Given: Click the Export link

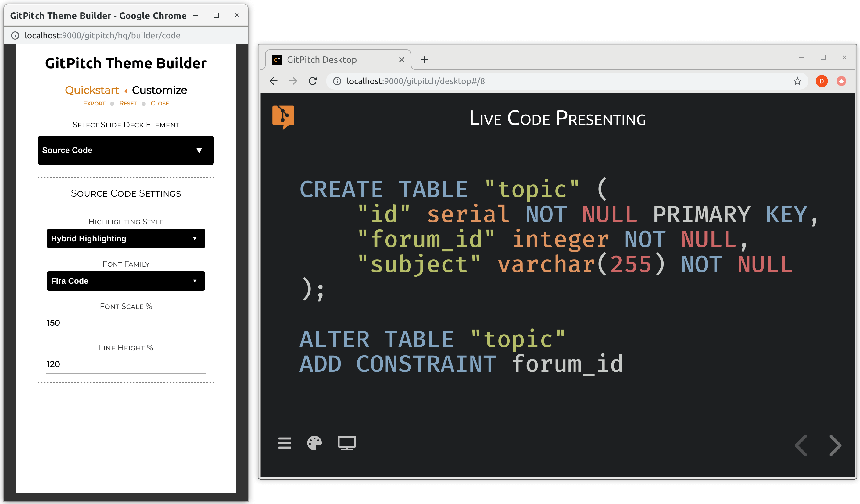Looking at the screenshot, I should [94, 103].
